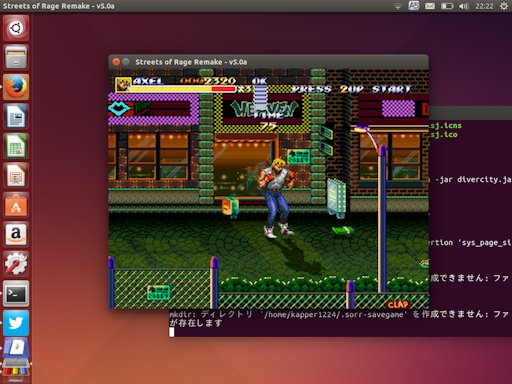
Task: Minimize the Streets of Rage Remake window
Action: coord(126,62)
